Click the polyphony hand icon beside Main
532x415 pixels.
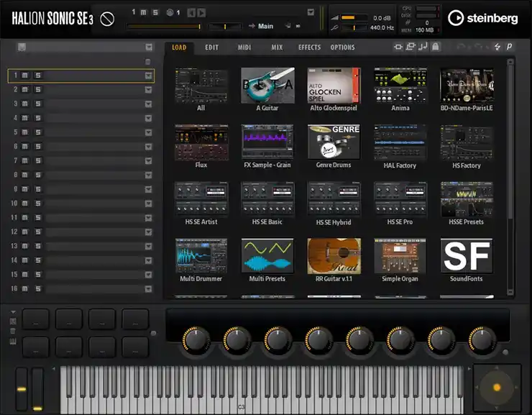288,25
